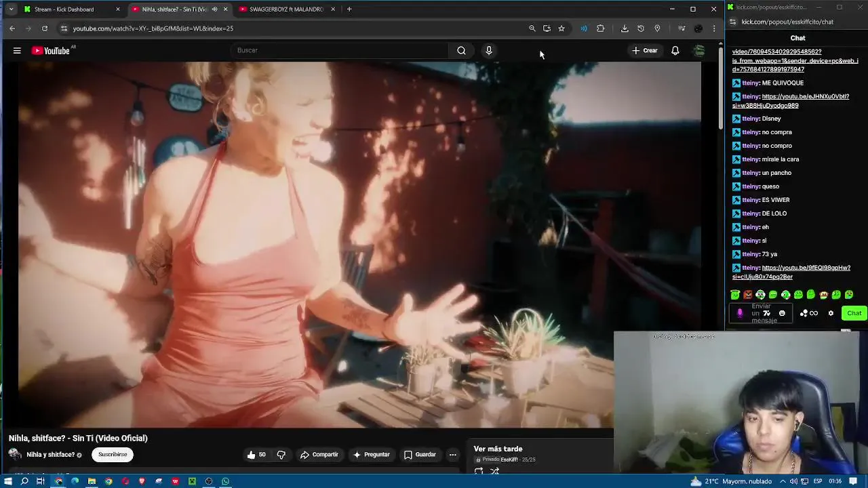The width and height of the screenshot is (868, 488).
Task: Close the SWAGGERBOYZ tab
Action: point(332,9)
